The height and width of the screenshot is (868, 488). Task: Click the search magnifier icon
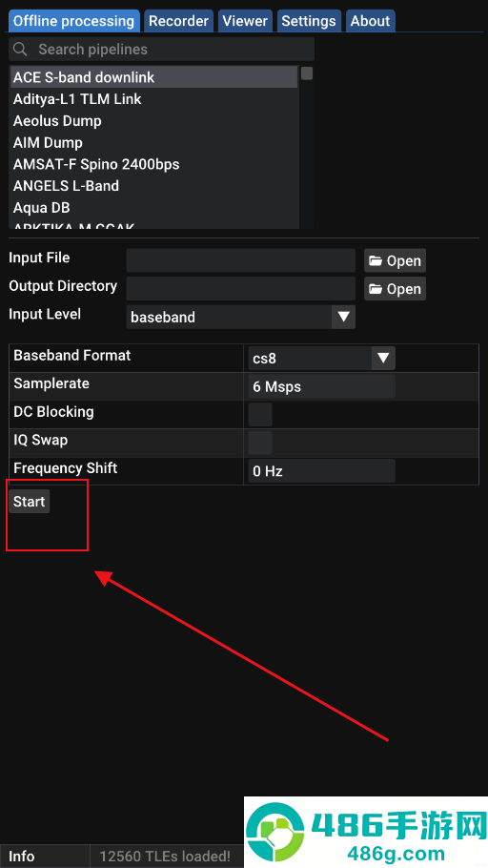tap(20, 50)
